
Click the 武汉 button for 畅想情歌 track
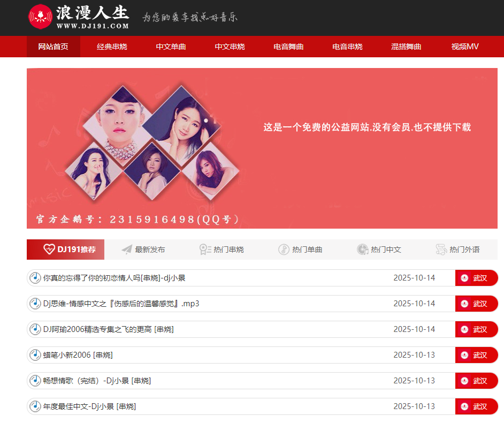(x=476, y=381)
